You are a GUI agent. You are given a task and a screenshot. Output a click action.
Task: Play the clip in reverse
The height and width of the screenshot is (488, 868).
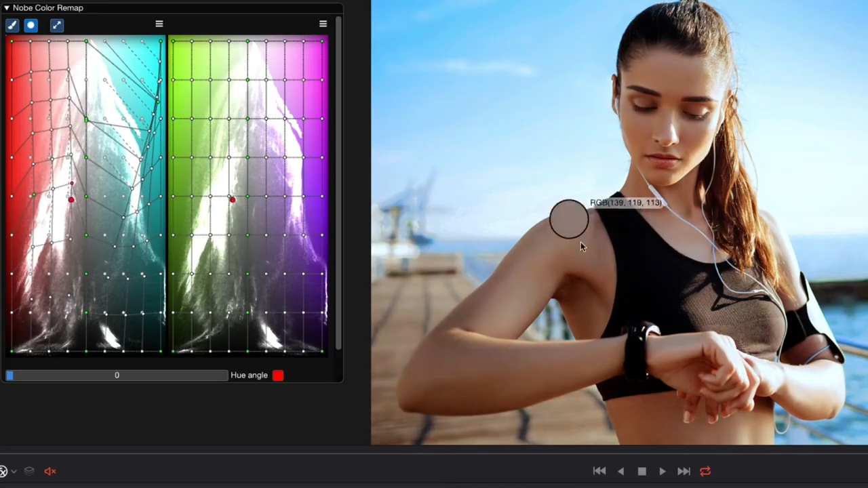click(620, 471)
